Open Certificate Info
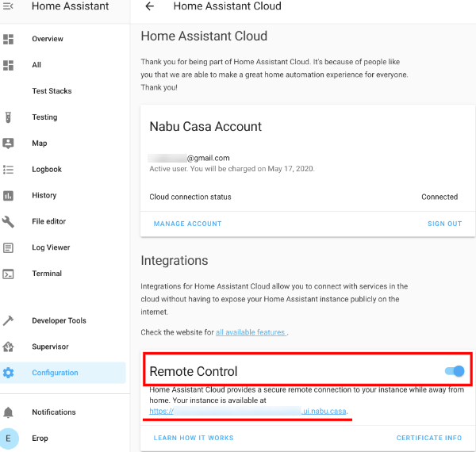Screen dimensions: 476x452 (428, 438)
